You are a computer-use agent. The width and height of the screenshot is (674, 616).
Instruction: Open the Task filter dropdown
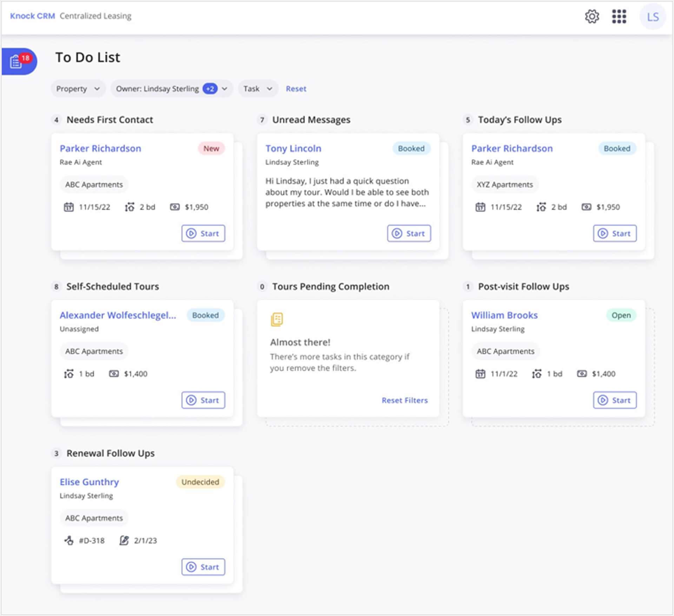click(x=258, y=88)
